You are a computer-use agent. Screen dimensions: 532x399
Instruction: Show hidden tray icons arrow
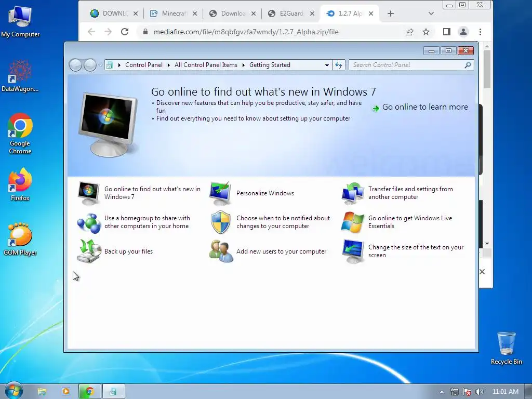click(442, 392)
